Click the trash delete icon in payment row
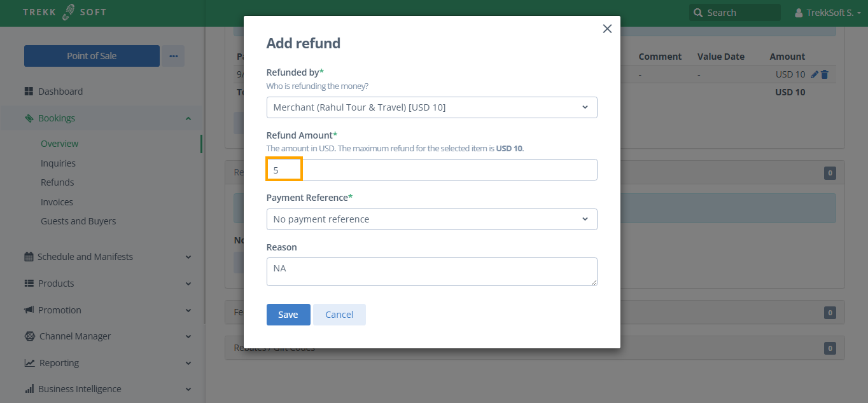 825,74
